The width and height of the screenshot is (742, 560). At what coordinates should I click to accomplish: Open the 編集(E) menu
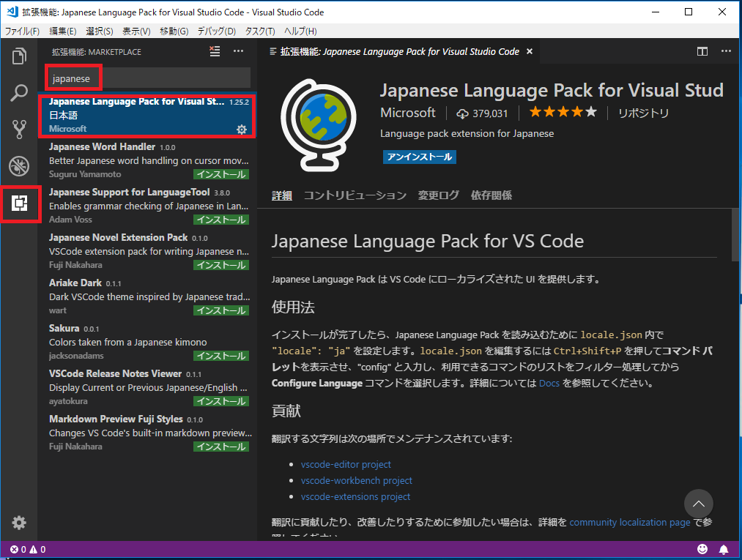tap(62, 31)
